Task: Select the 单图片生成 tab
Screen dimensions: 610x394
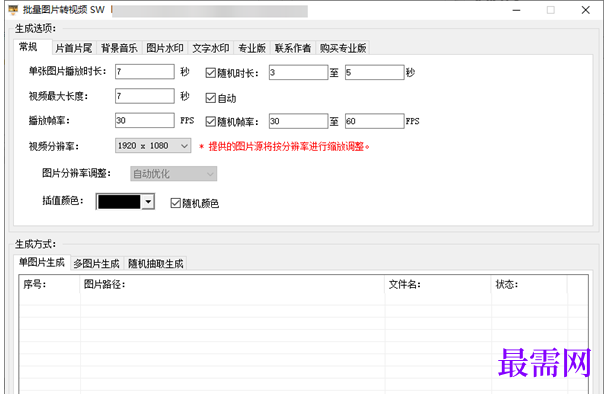Action: (x=42, y=263)
